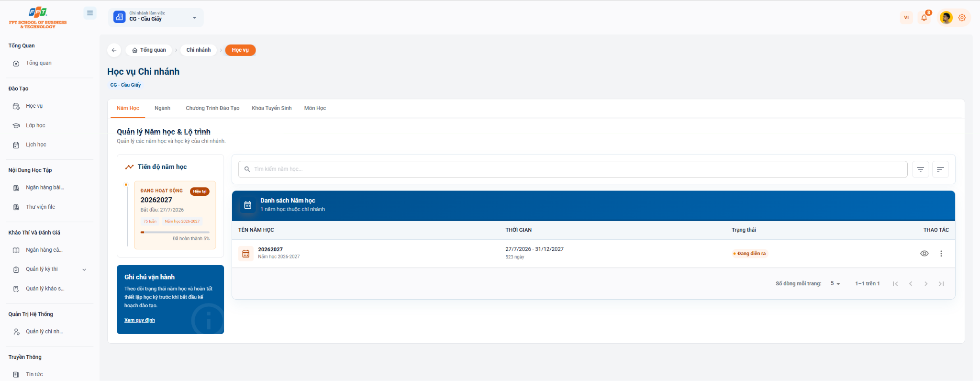The image size is (980, 381).
Task: Open Tổng quan in the sidebar
Action: (x=50, y=63)
